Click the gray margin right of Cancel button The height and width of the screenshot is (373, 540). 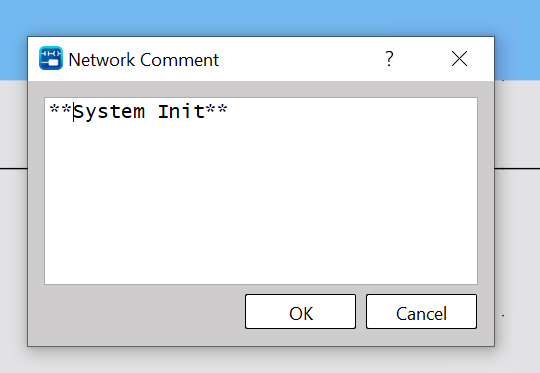click(x=485, y=312)
